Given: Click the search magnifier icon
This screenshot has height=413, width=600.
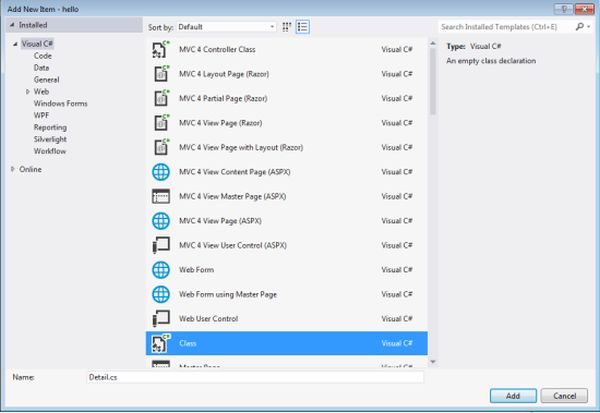Looking at the screenshot, I should click(579, 26).
